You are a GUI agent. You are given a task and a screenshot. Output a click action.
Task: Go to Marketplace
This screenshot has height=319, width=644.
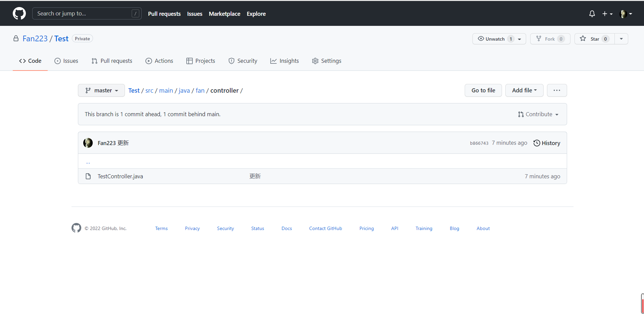pos(225,14)
